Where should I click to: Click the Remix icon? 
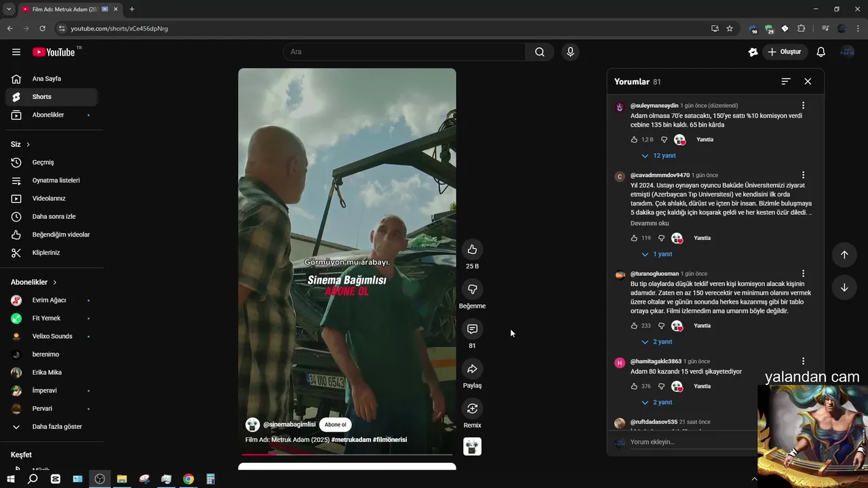472,408
